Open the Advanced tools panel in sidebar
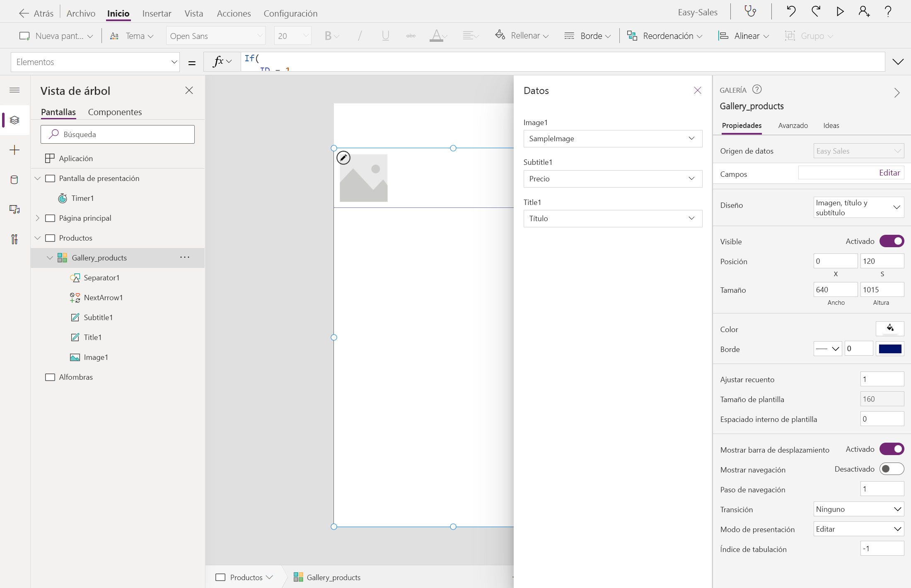Image resolution: width=911 pixels, height=588 pixels. [x=14, y=239]
